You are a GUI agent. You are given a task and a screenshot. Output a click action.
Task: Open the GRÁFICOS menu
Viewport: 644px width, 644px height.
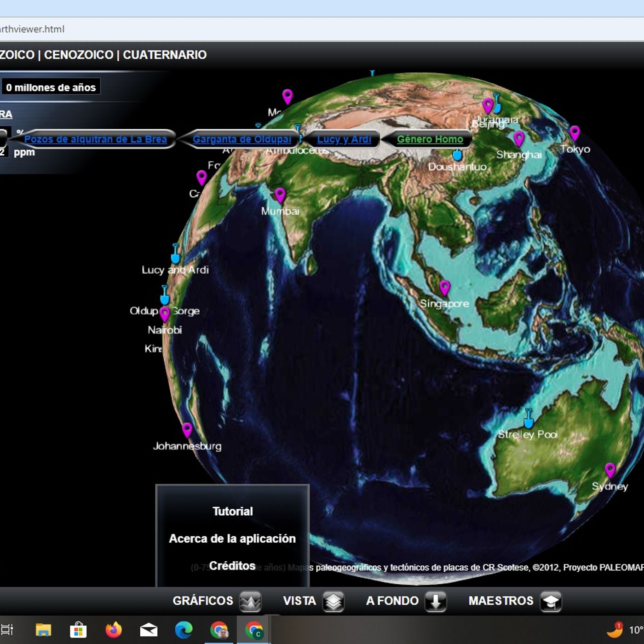coord(203,601)
